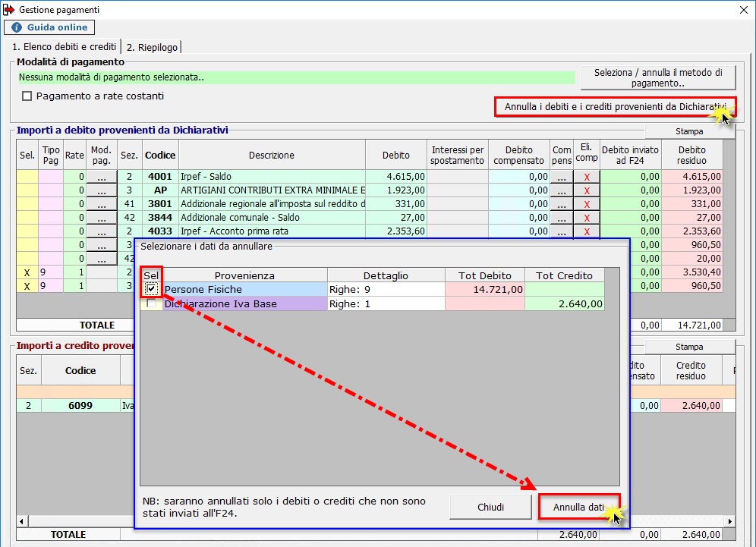Select the 'Dichiarazione Iva Base' provenienza cell
Viewport: 756px width, 547px height.
245,303
